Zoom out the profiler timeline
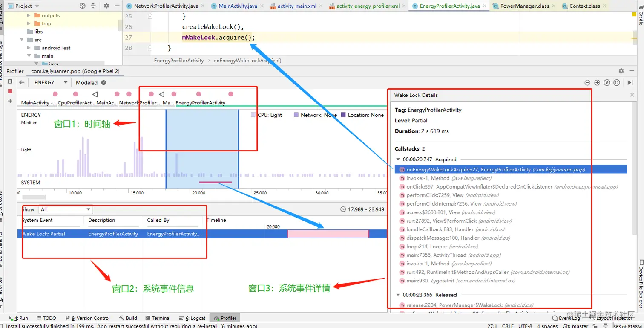 click(587, 83)
